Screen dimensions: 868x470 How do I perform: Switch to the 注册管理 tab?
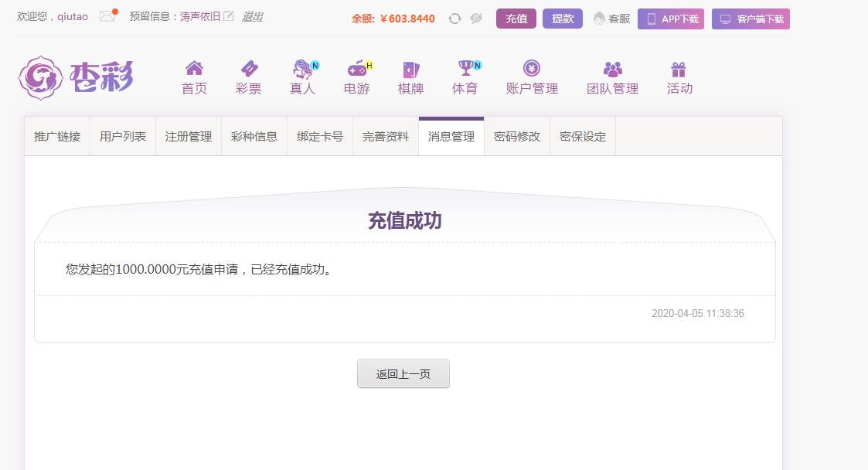click(x=189, y=137)
